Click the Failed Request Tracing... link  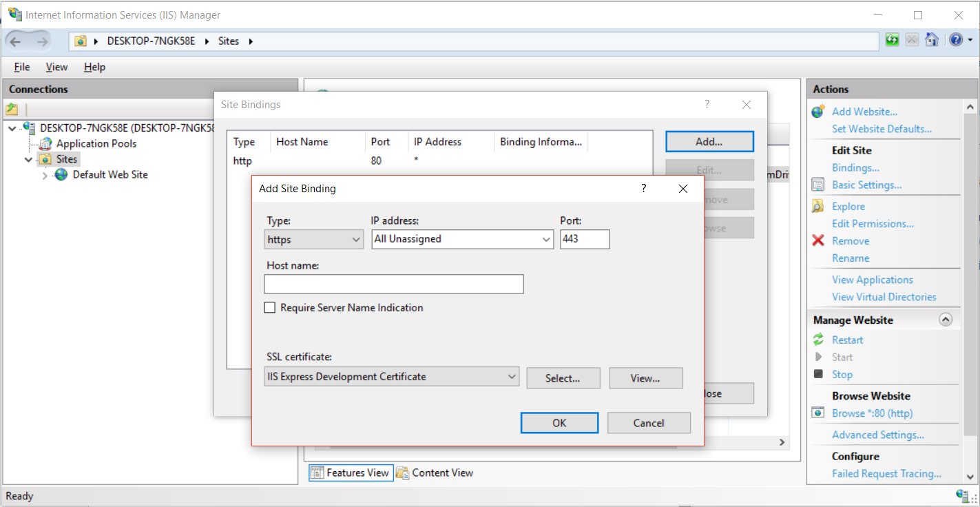886,473
